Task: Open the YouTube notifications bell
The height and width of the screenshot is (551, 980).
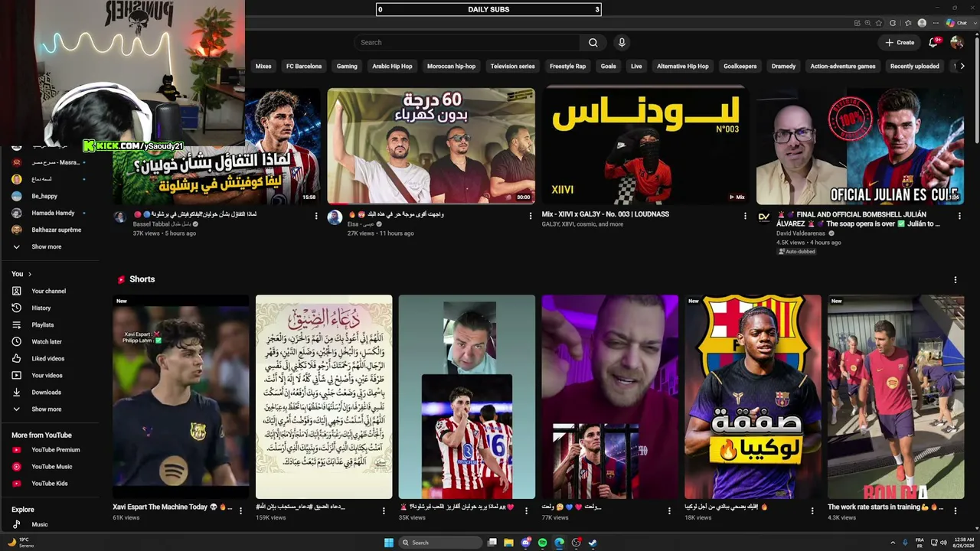Action: pos(933,43)
